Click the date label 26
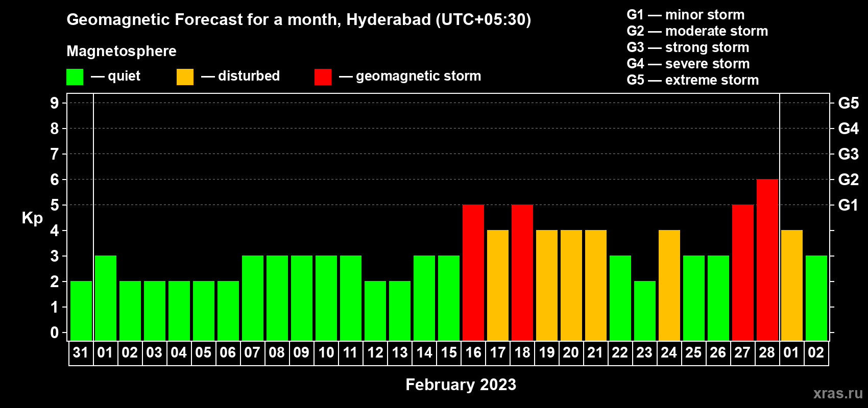868x408 pixels. [718, 353]
